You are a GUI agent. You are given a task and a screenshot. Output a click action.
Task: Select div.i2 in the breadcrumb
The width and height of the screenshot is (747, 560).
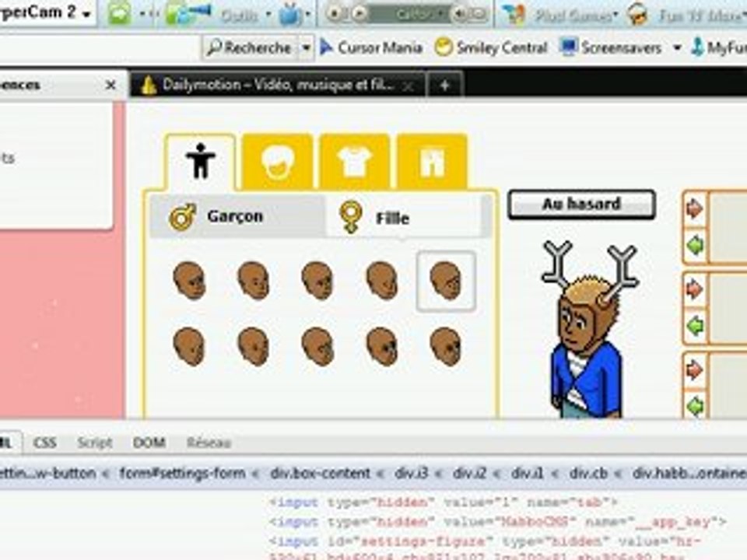click(469, 474)
